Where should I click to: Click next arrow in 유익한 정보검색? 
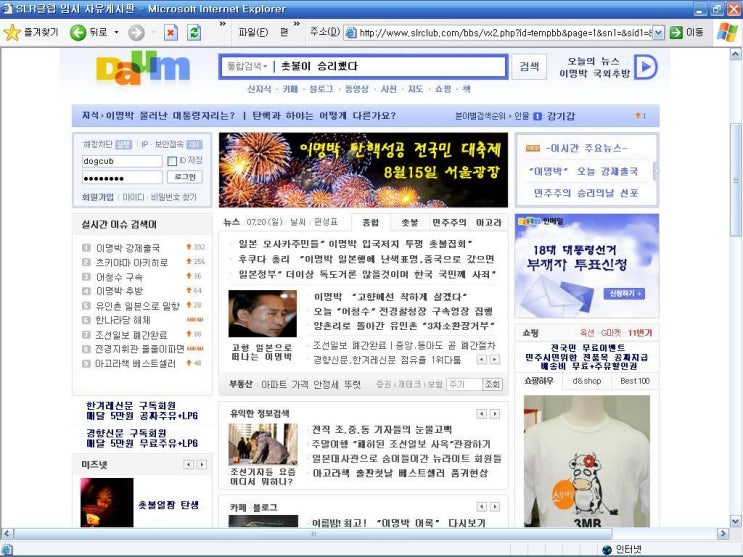click(x=494, y=414)
